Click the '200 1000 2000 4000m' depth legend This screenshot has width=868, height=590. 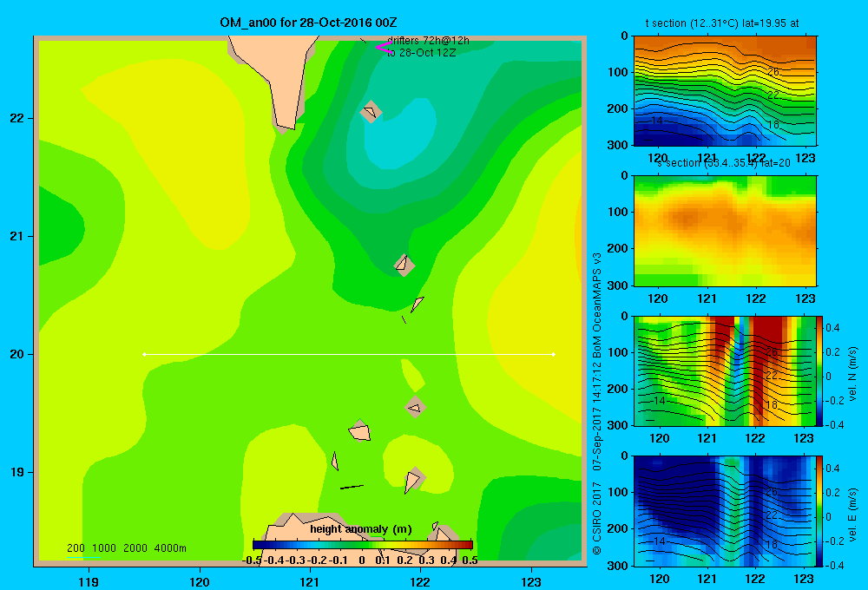pos(126,548)
